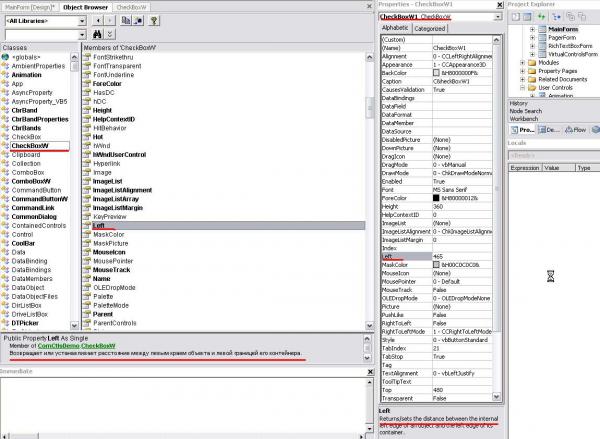Expand the Related Documents folder
This screenshot has width=600, height=439.
point(522,79)
